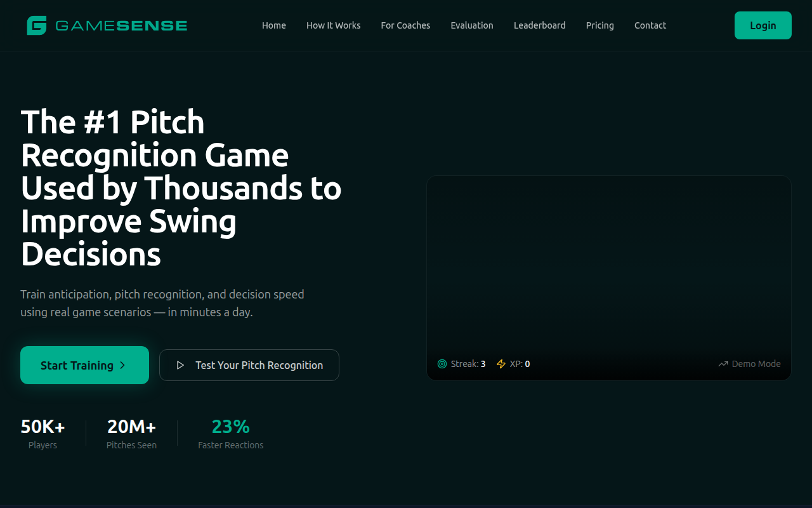Click Test Your Pitch Recognition button
Image resolution: width=812 pixels, height=508 pixels.
coord(249,365)
